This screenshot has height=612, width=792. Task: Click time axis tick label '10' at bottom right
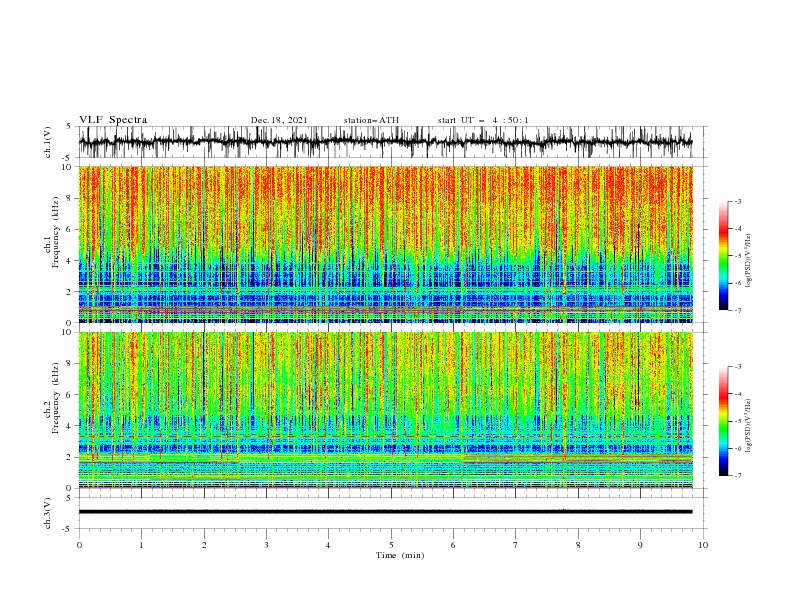coord(703,545)
